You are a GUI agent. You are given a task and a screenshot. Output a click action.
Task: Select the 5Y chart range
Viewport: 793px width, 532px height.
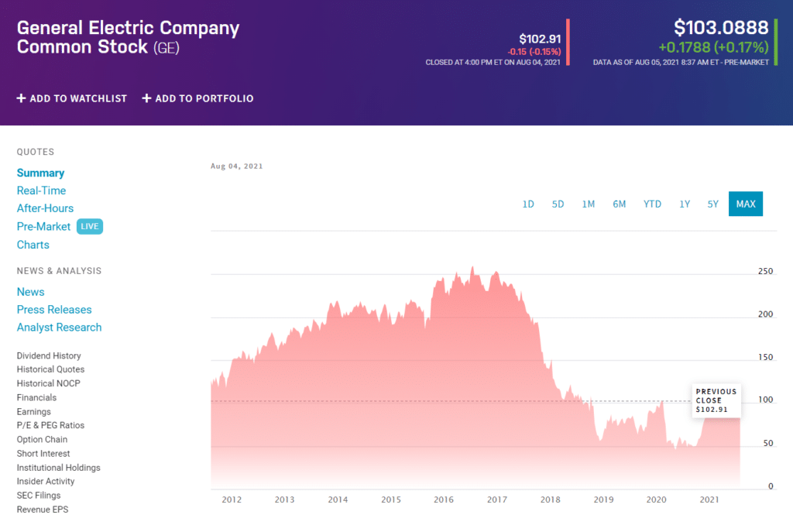[713, 204]
